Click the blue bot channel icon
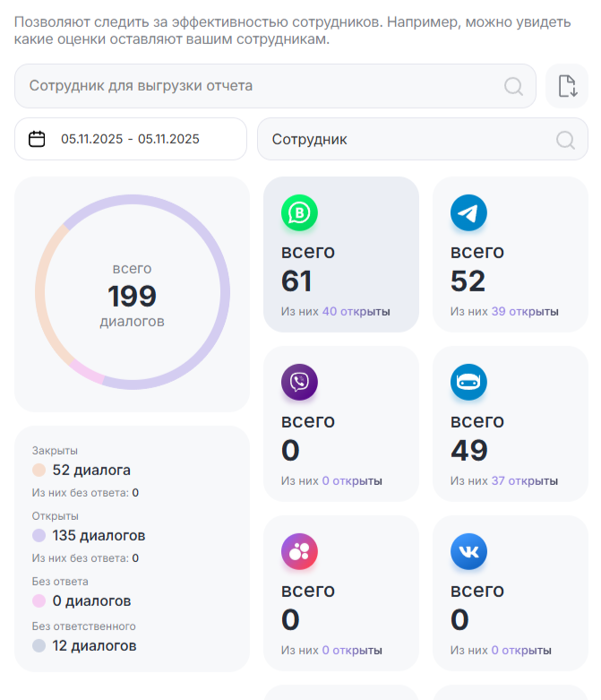Screen dimensions: 601x700 [468, 383]
